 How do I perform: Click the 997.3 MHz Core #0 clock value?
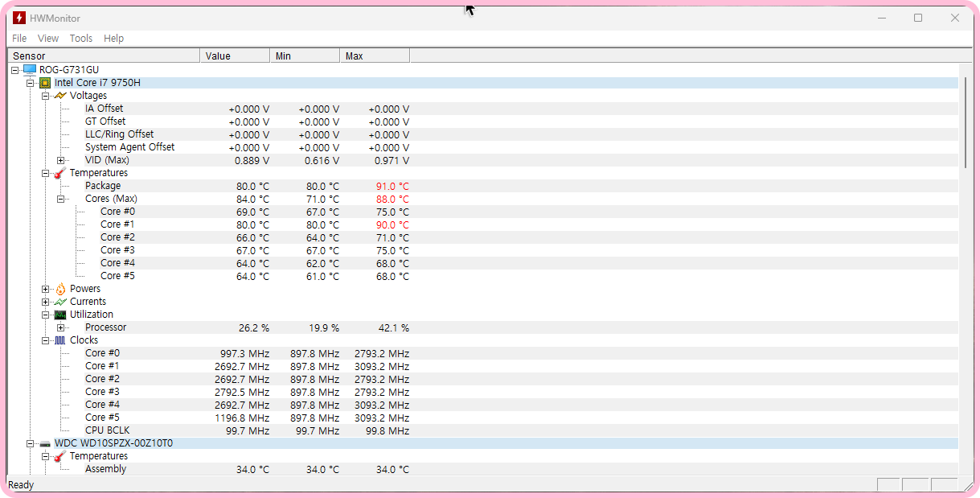[244, 353]
